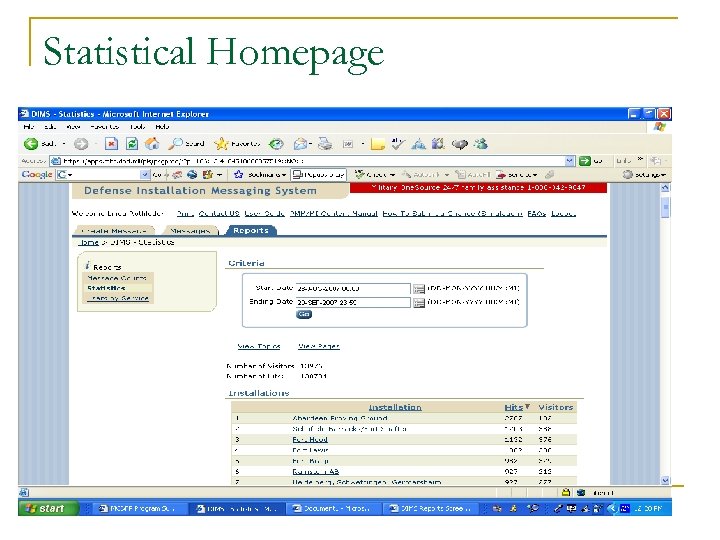Switch to DIMS Reports Screen taskbar window
Viewport: 720px width, 540px height.
430,508
